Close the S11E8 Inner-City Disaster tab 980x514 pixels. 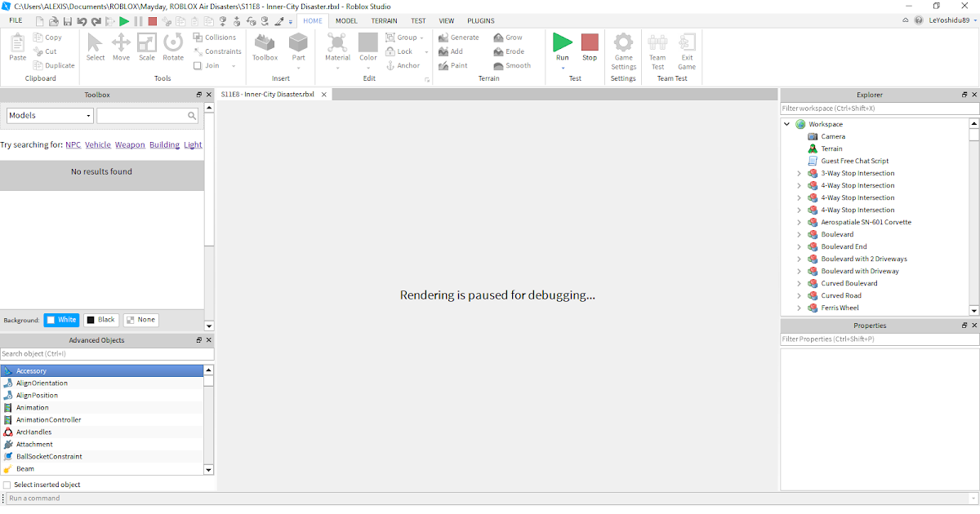point(323,95)
